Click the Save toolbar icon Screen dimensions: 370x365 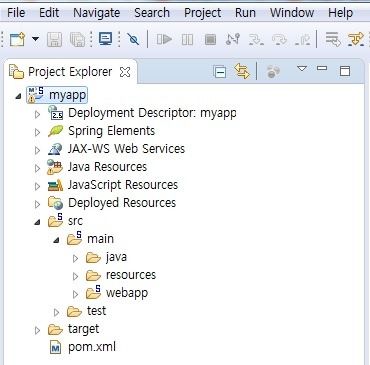[55, 40]
